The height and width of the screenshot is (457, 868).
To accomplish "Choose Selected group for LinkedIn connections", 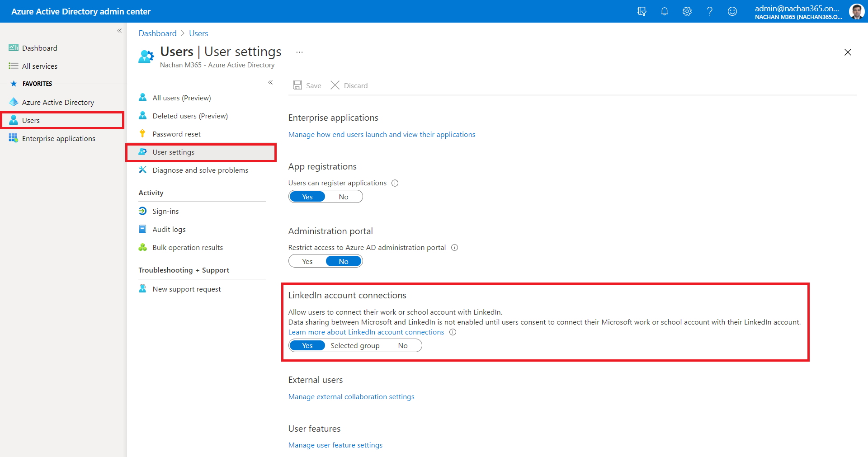I will [x=355, y=346].
